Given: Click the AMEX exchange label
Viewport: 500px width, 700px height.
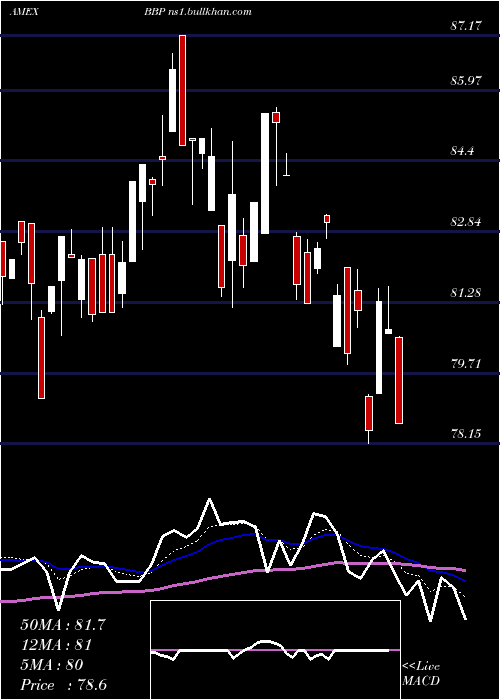Looking at the screenshot, I should (x=24, y=12).
